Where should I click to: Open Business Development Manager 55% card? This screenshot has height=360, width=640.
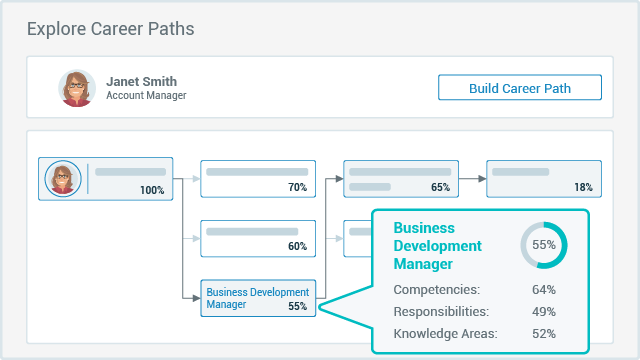[258, 298]
